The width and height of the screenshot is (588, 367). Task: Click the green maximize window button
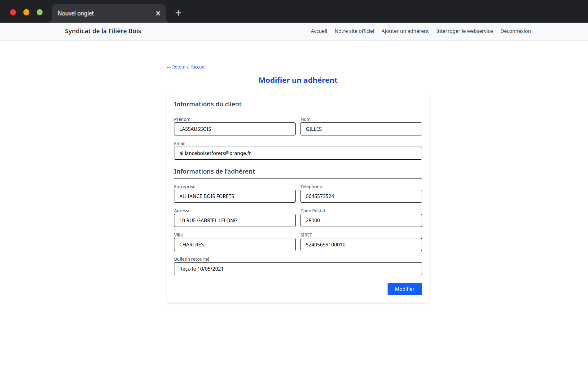pos(40,12)
